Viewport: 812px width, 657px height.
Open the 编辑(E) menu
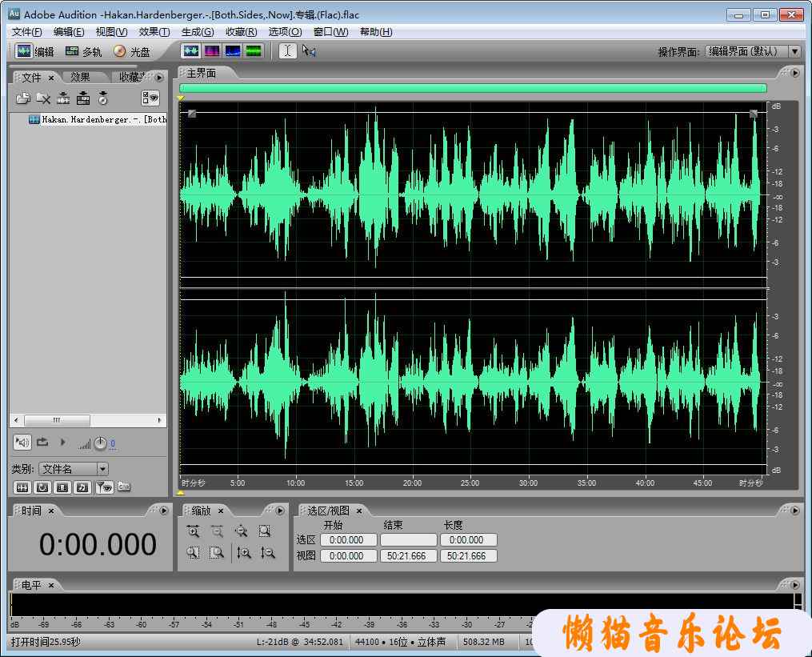(x=69, y=32)
